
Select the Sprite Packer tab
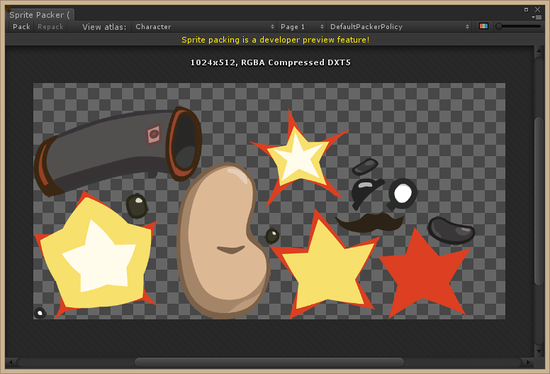pyautogui.click(x=40, y=15)
